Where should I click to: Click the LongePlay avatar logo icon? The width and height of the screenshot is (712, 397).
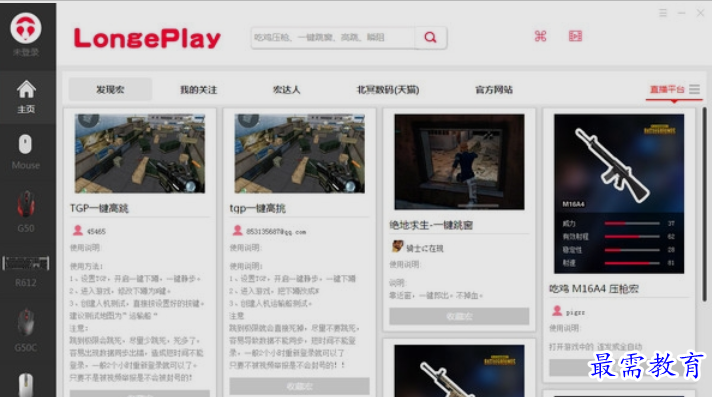(x=26, y=28)
